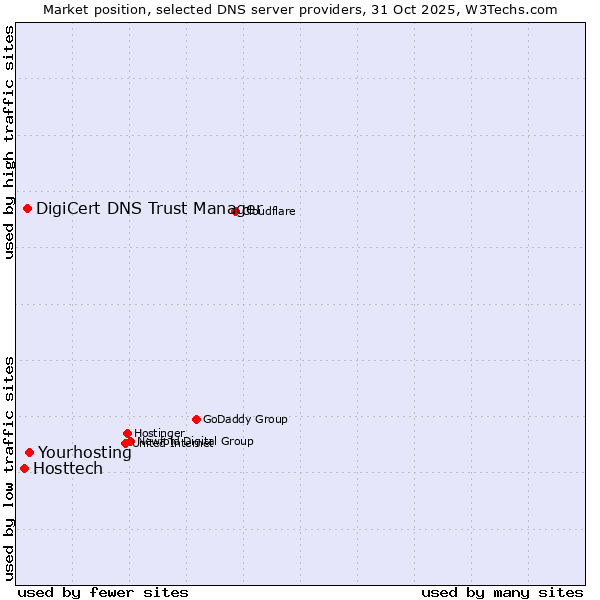Click the Hosttech label text
Image resolution: width=600 pixels, height=600 pixels.
68,468
